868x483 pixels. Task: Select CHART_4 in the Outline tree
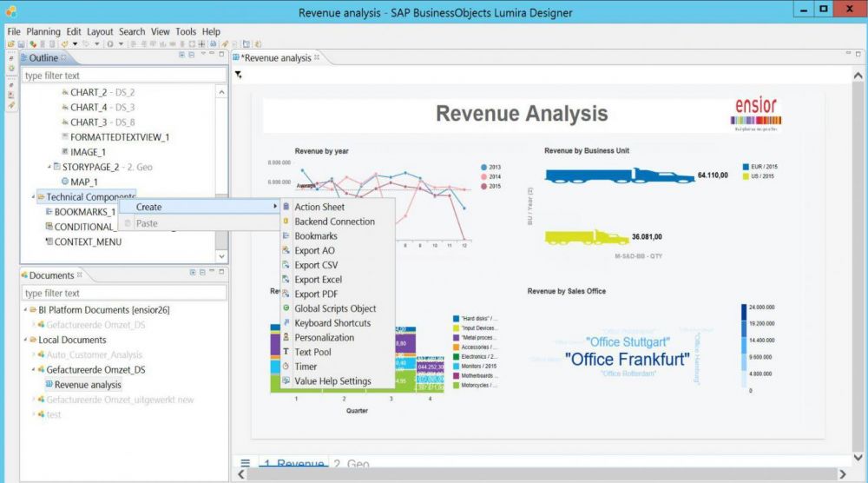point(98,108)
